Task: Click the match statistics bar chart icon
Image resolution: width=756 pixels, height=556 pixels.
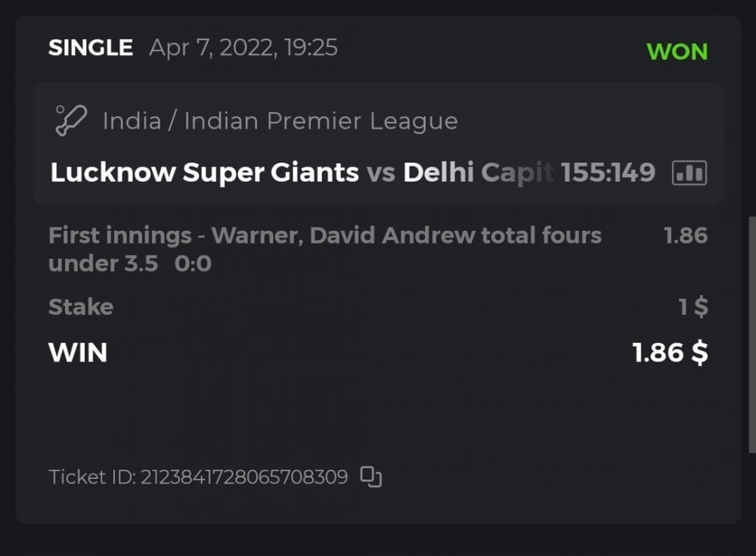Action: click(x=689, y=173)
